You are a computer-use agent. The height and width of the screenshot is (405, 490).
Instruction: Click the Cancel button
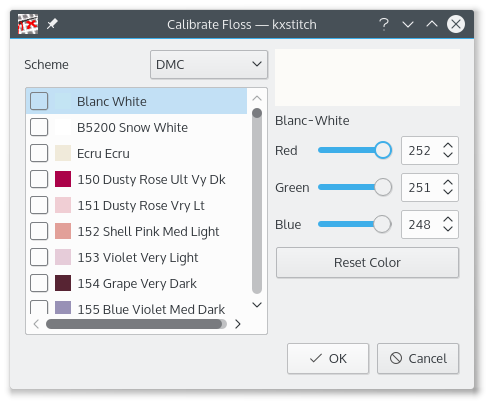pos(418,358)
